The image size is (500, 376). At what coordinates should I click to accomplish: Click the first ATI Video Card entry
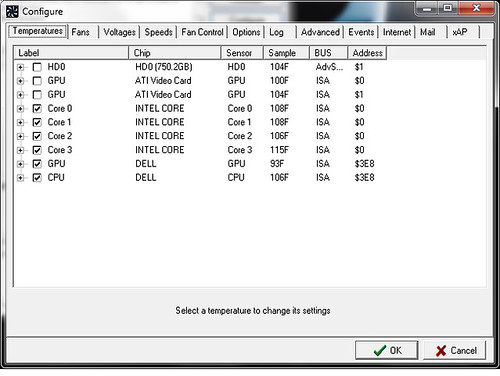click(163, 81)
